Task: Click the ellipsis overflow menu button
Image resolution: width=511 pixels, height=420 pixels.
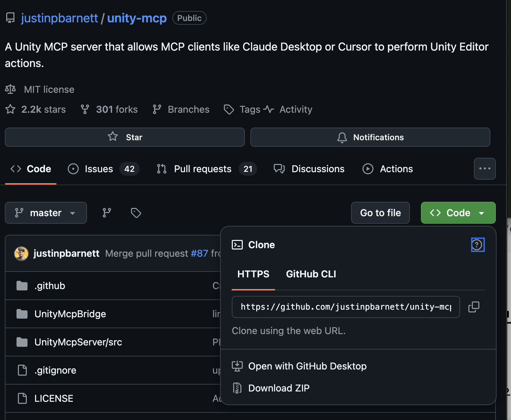Action: (x=485, y=169)
